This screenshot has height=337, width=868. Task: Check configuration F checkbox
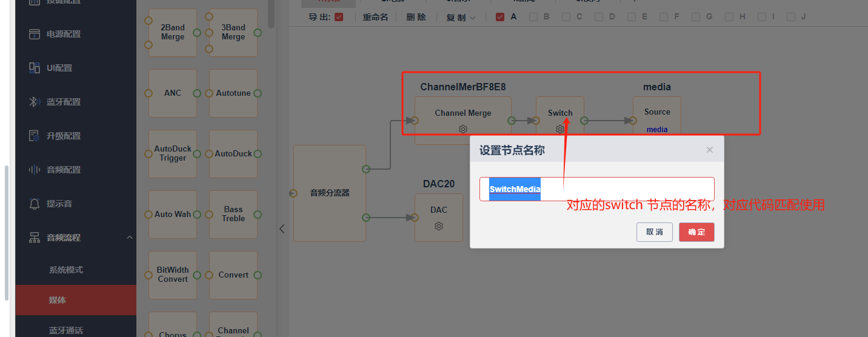[664, 17]
